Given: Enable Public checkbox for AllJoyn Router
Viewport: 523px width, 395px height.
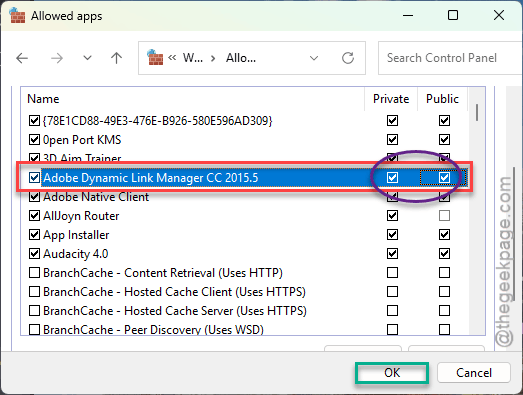Looking at the screenshot, I should click(x=444, y=216).
